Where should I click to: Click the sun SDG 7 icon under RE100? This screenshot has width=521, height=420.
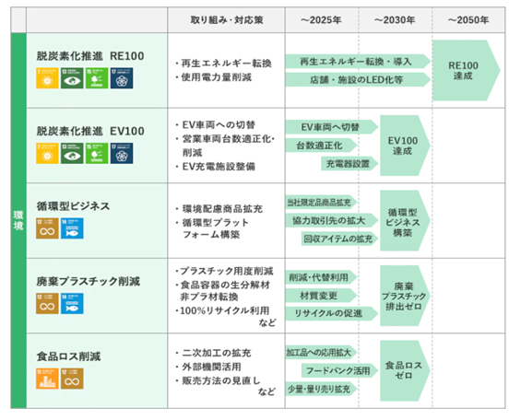tap(47, 78)
